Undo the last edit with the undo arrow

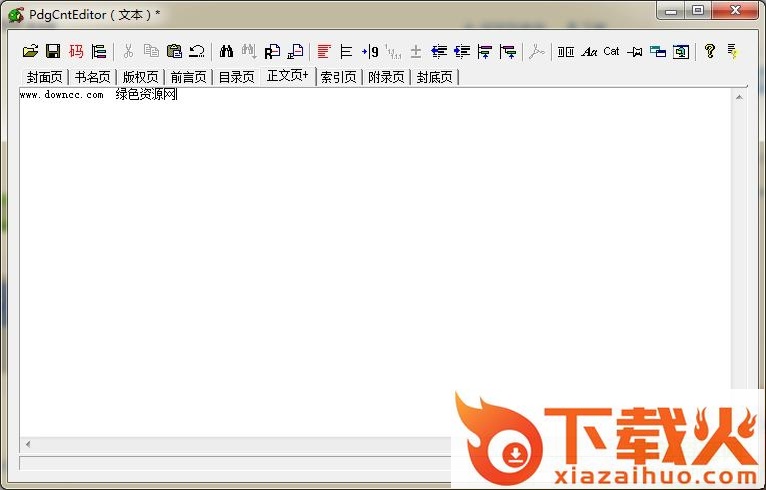coord(197,51)
